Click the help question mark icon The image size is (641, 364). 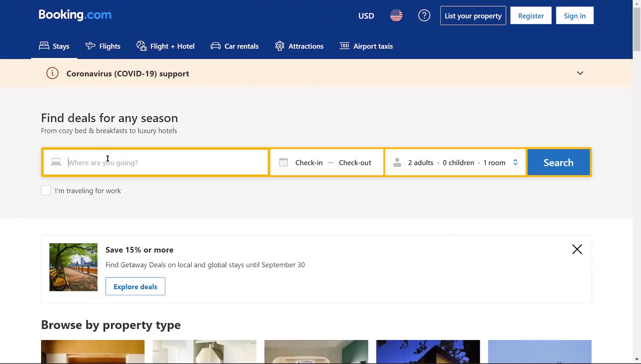(424, 16)
